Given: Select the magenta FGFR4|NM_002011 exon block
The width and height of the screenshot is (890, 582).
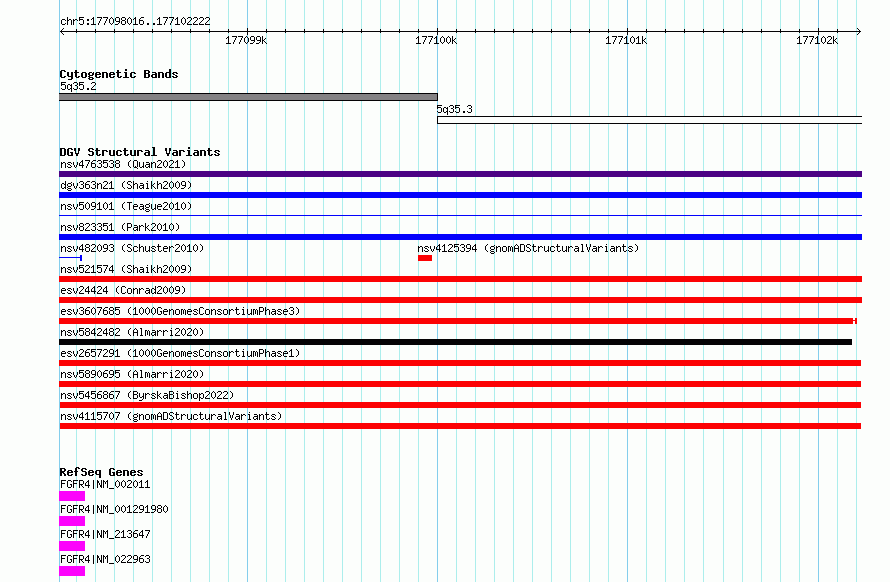Looking at the screenshot, I should 72,496.
